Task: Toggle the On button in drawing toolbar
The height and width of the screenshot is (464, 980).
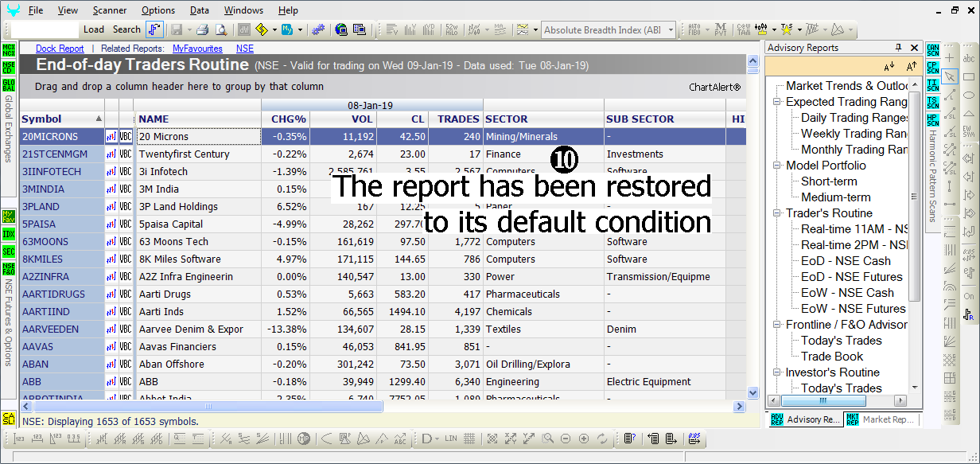Action: pos(970,296)
